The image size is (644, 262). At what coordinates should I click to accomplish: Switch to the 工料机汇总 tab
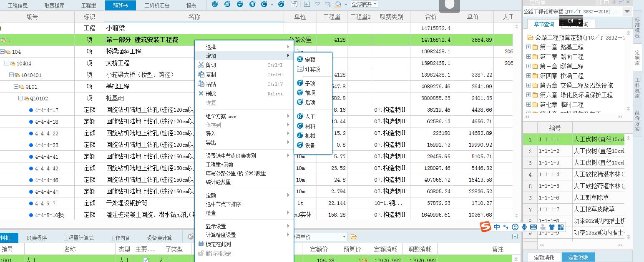point(158,6)
